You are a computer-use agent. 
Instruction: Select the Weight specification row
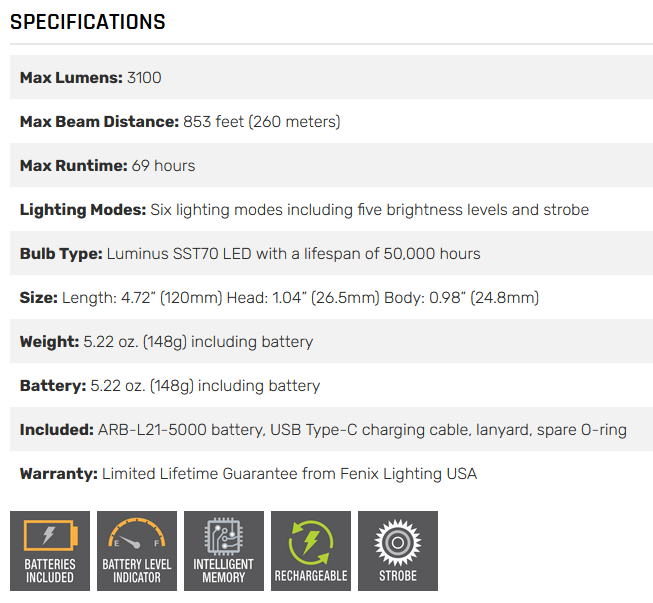tap(331, 341)
